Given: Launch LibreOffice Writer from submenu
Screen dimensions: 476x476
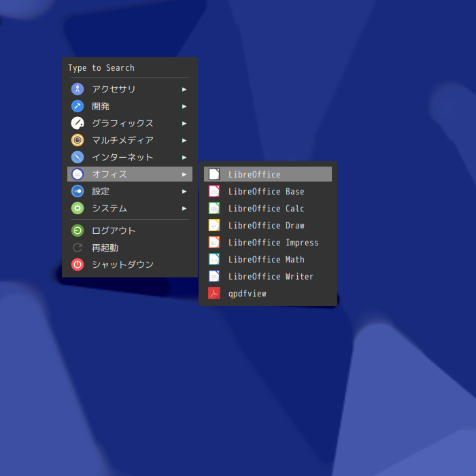Looking at the screenshot, I should [x=268, y=276].
